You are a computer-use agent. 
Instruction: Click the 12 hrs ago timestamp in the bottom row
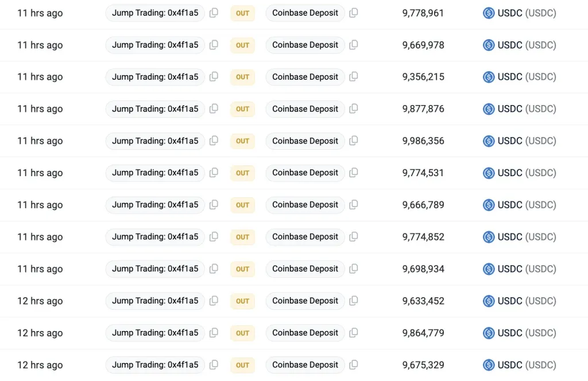[x=40, y=365]
